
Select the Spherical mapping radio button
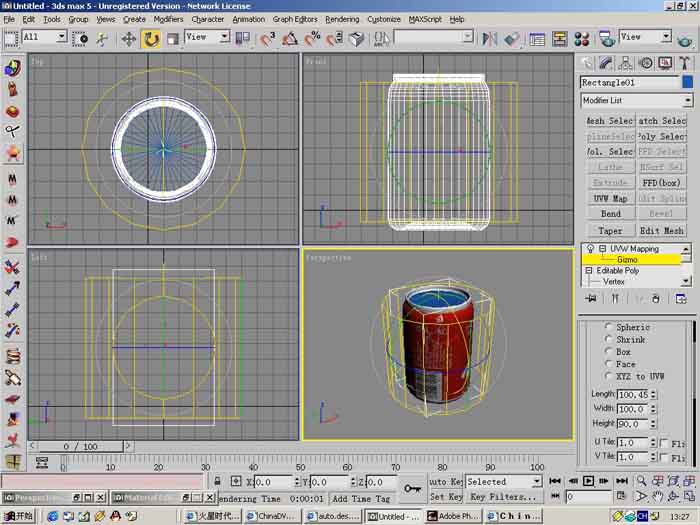(608, 327)
